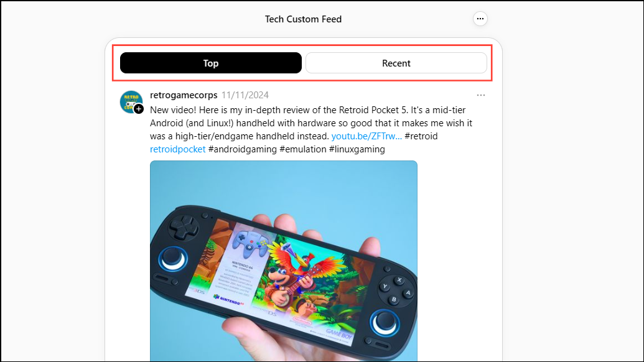Viewport: 644px width, 362px height.
Task: Click the #retroid hashtag
Action: [x=421, y=136]
